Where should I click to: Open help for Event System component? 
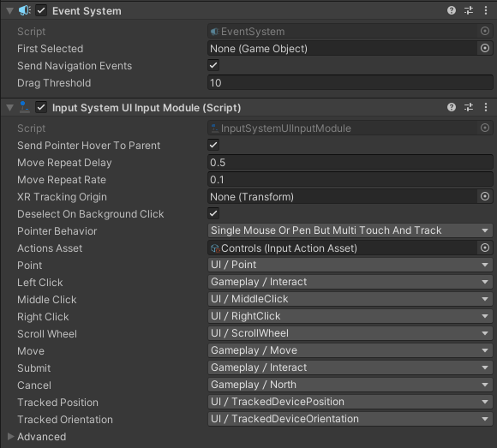coord(452,11)
